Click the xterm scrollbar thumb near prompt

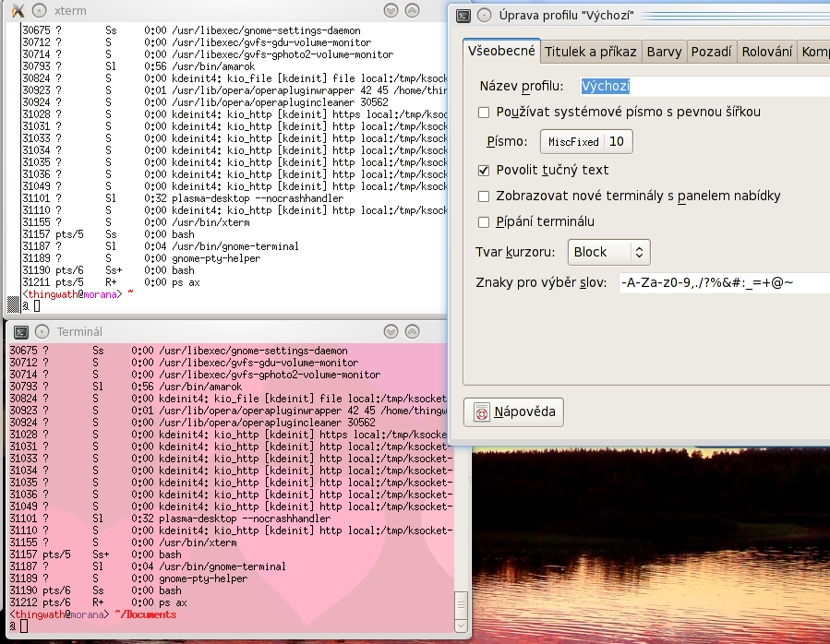[13, 305]
